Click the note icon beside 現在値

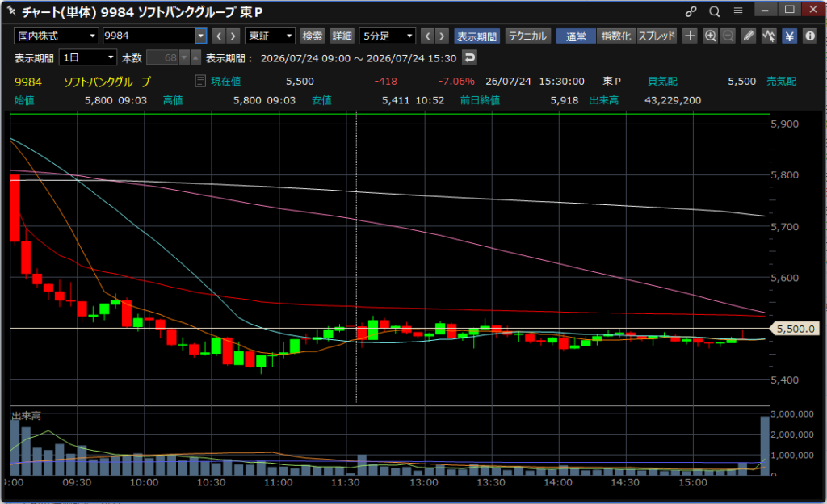click(x=200, y=81)
